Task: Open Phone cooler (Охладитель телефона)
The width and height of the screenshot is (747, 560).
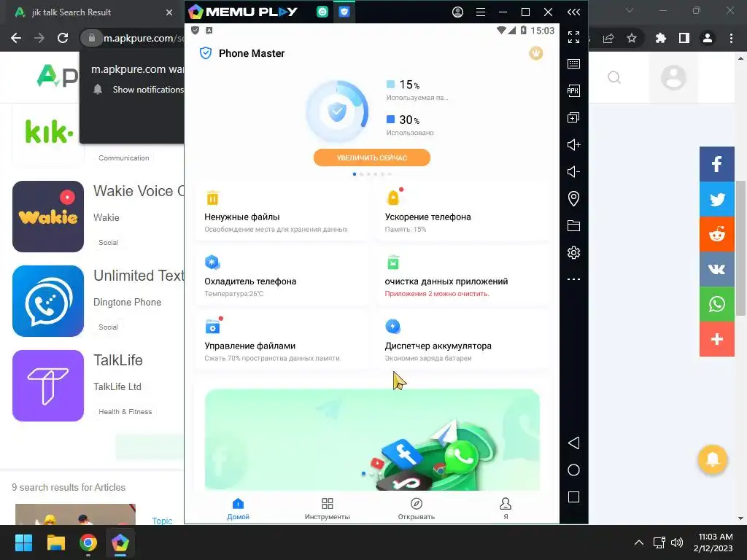Action: [x=282, y=276]
